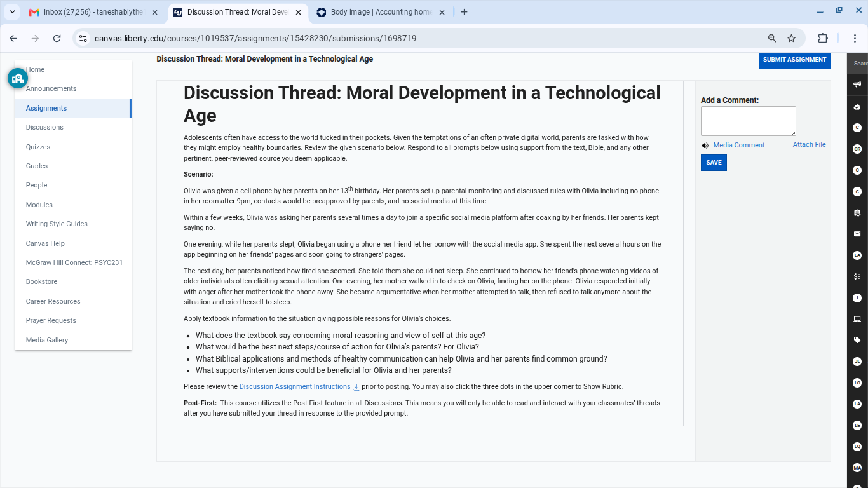Click inside the Add a Comment text box
The height and width of the screenshot is (488, 868).
point(748,121)
